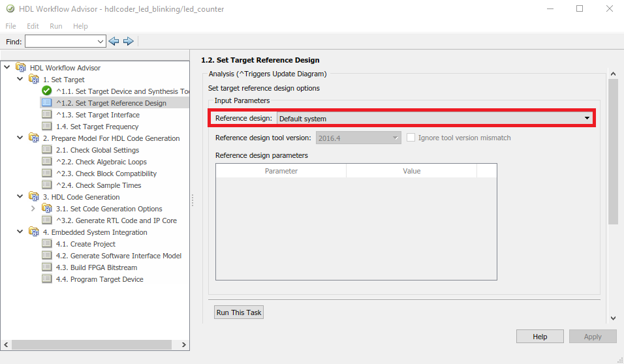Image resolution: width=624 pixels, height=364 pixels.
Task: Expand 3.1 Set Code Generation Options
Action: (x=33, y=209)
